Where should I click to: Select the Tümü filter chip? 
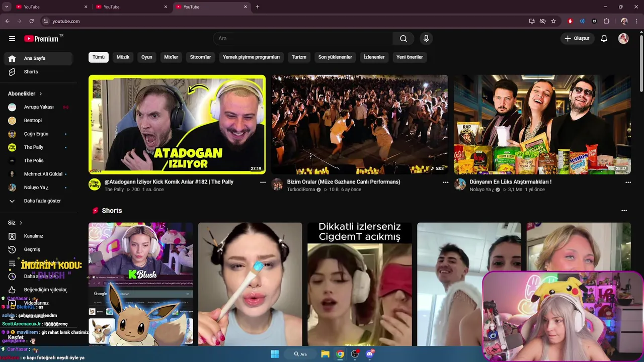point(99,57)
